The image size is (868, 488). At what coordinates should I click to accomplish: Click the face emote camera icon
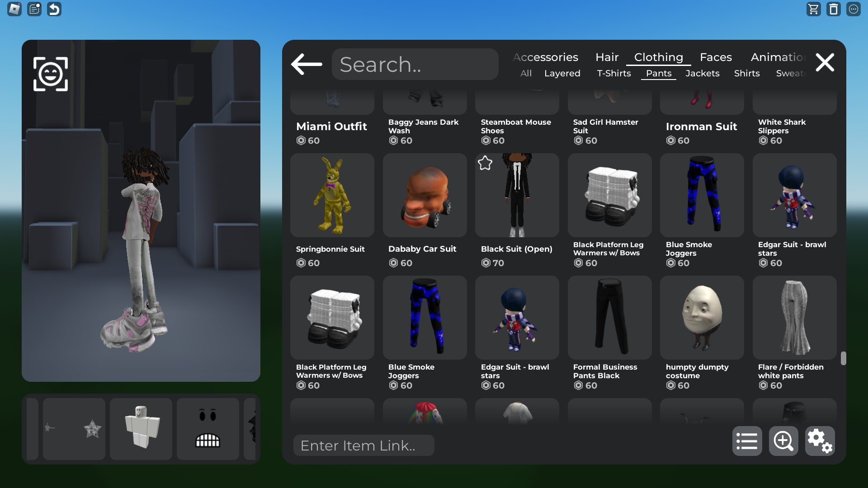[51, 74]
